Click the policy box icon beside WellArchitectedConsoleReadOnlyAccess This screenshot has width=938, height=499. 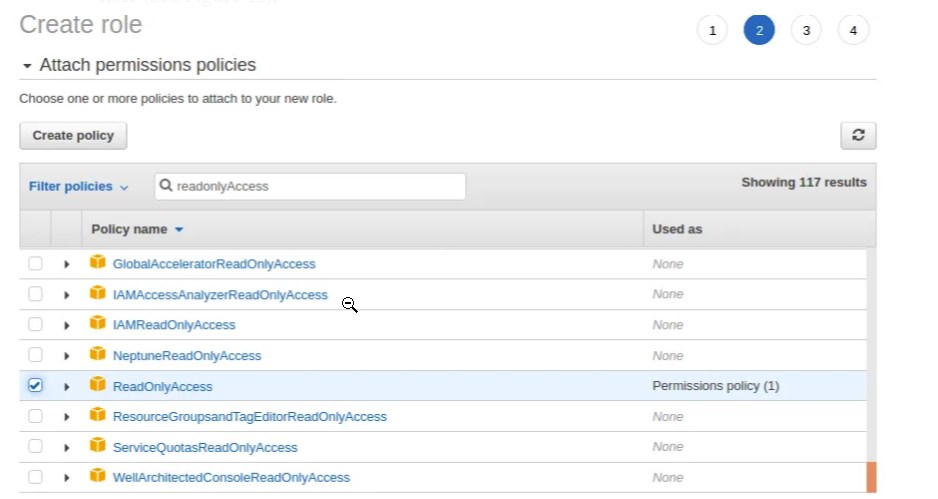click(97, 476)
